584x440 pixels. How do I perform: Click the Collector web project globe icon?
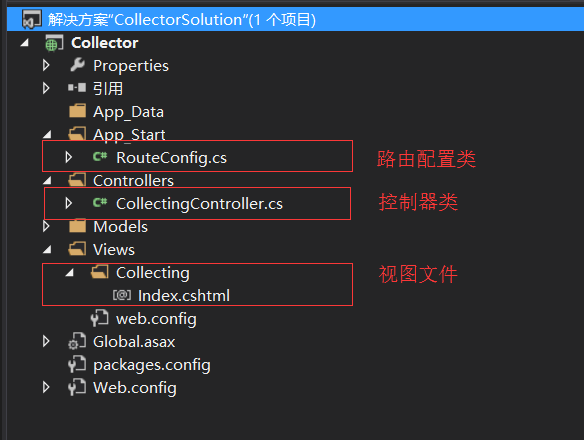pos(54,43)
